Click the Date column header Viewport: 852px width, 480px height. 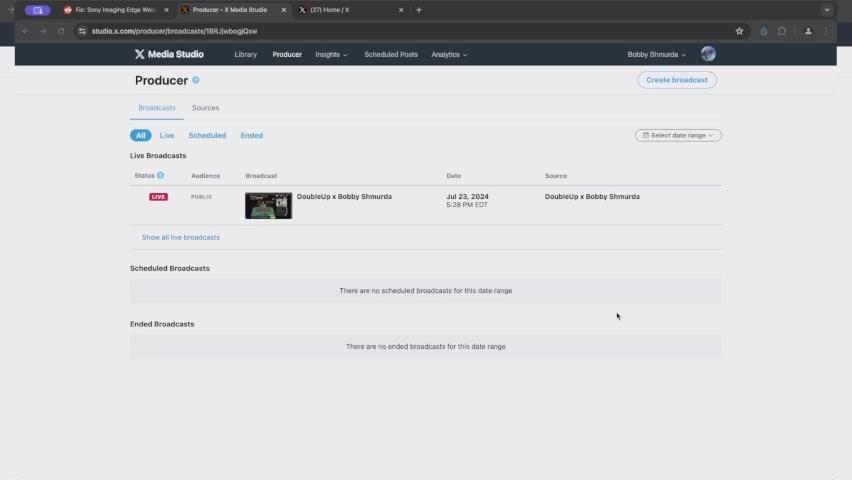(x=453, y=176)
